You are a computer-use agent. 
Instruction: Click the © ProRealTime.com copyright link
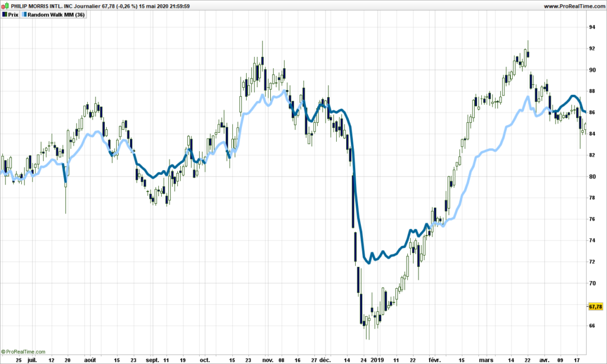click(x=23, y=352)
